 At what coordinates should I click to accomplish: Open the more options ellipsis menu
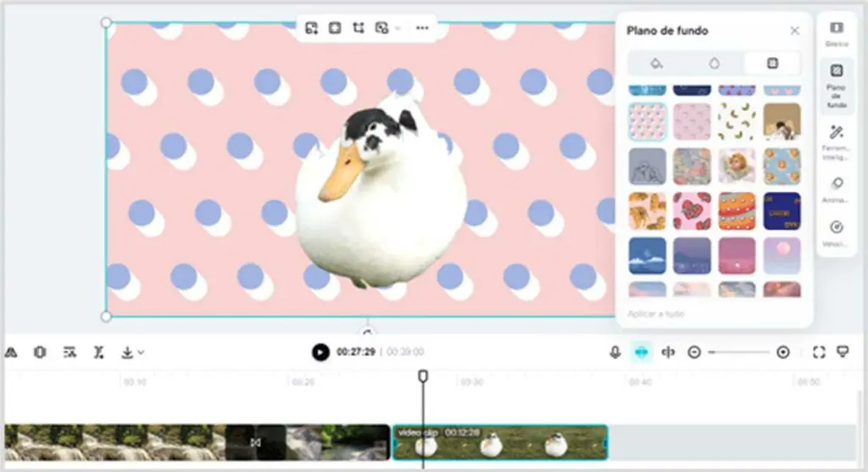[x=422, y=28]
